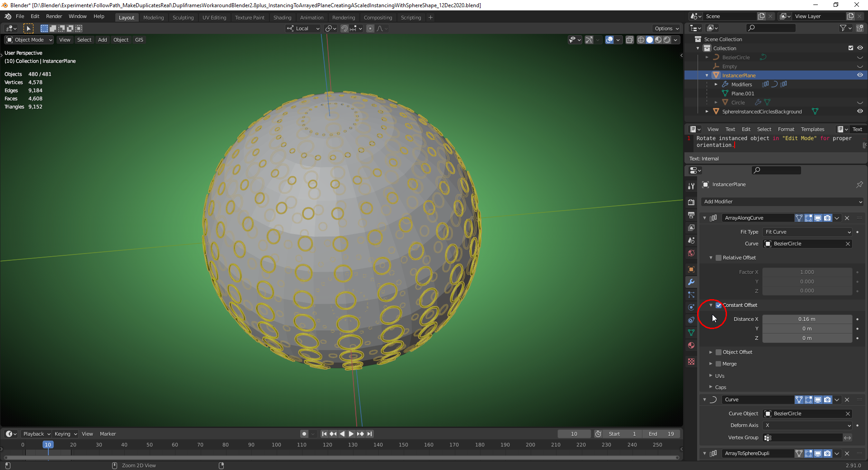Disable the Constant Offset checkbox
Image resolution: width=868 pixels, height=470 pixels.
(x=718, y=305)
